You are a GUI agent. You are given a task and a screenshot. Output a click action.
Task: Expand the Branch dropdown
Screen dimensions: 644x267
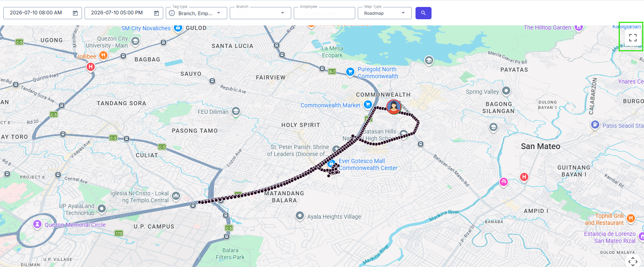260,13
